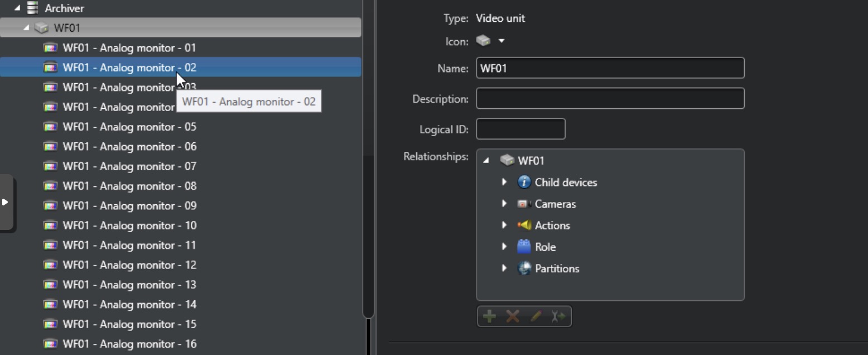This screenshot has width=868, height=355.
Task: Click the Partitions globe icon
Action: coord(524,268)
